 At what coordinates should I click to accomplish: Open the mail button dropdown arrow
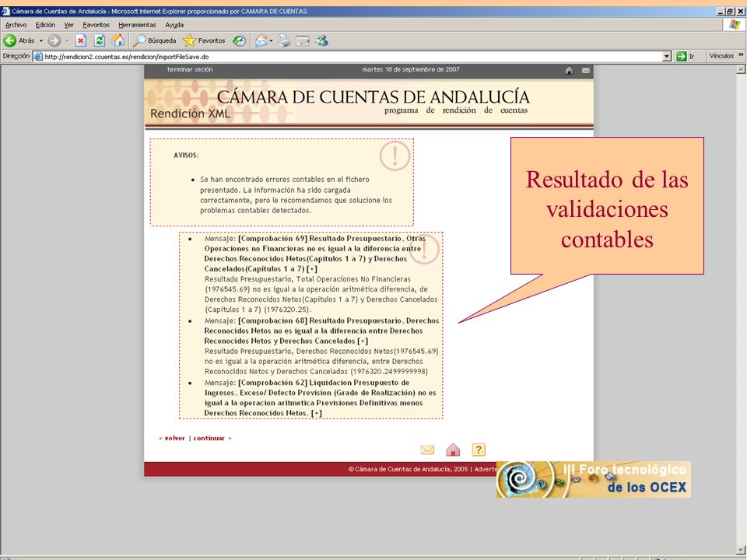tap(271, 41)
